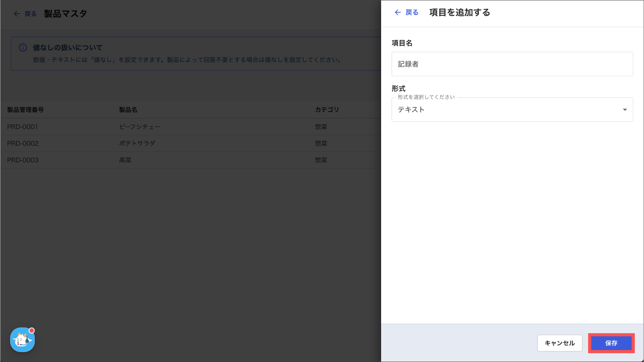644x362 pixels.
Task: Click the 戻る link in the side panel
Action: [412, 13]
